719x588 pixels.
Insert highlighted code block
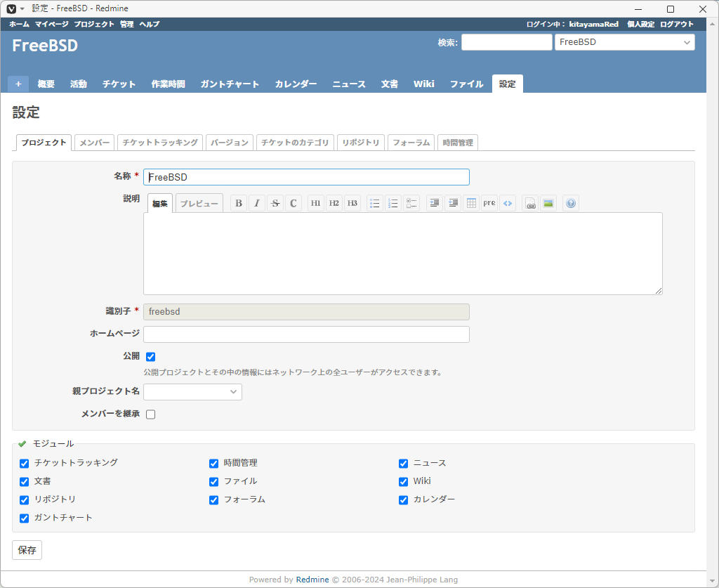point(508,203)
